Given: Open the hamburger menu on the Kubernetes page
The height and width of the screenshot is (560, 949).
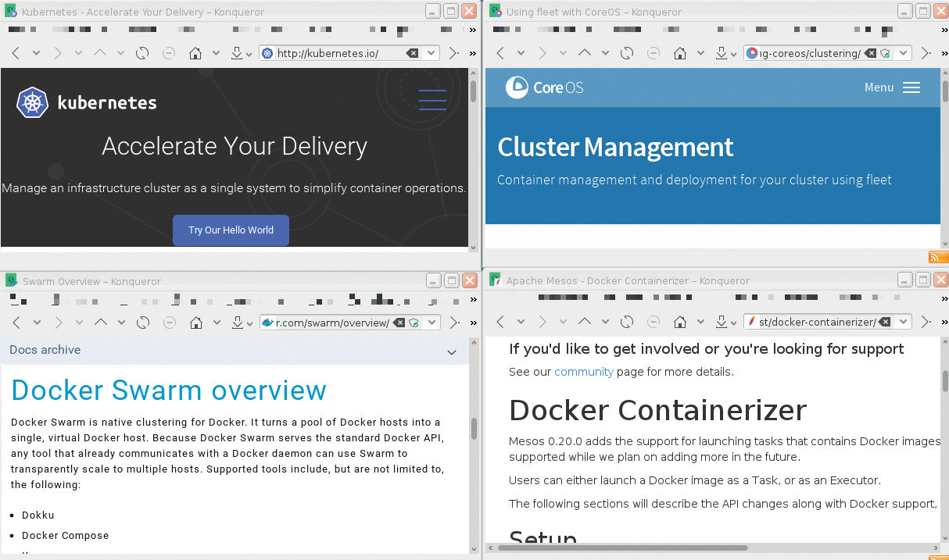Looking at the screenshot, I should [432, 100].
